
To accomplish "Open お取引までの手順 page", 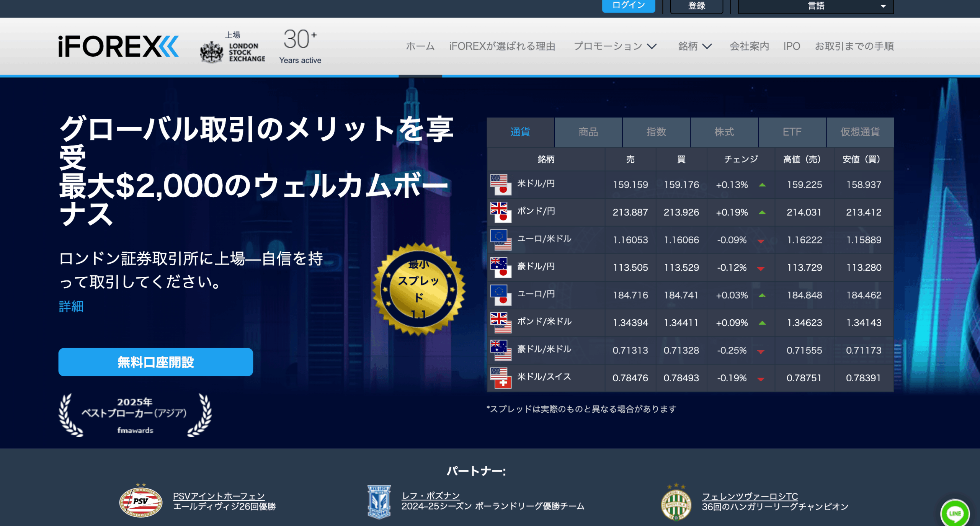I will (854, 46).
